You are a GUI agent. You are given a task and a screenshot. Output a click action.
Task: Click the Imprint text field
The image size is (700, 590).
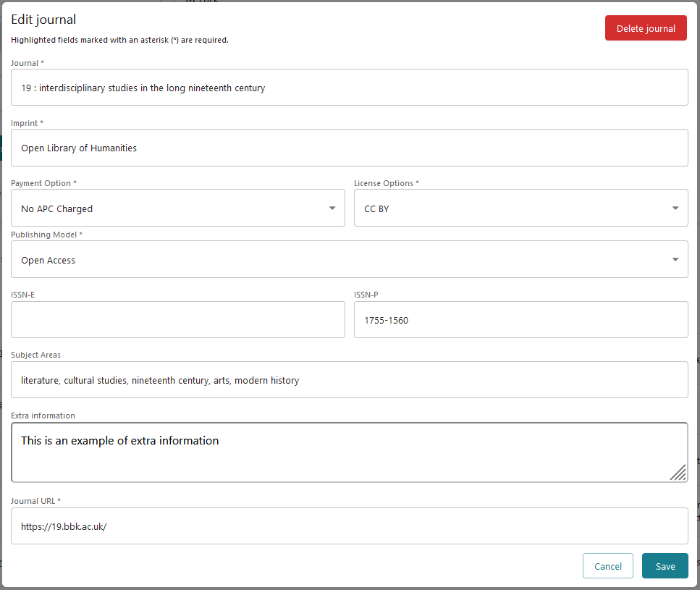coord(350,148)
